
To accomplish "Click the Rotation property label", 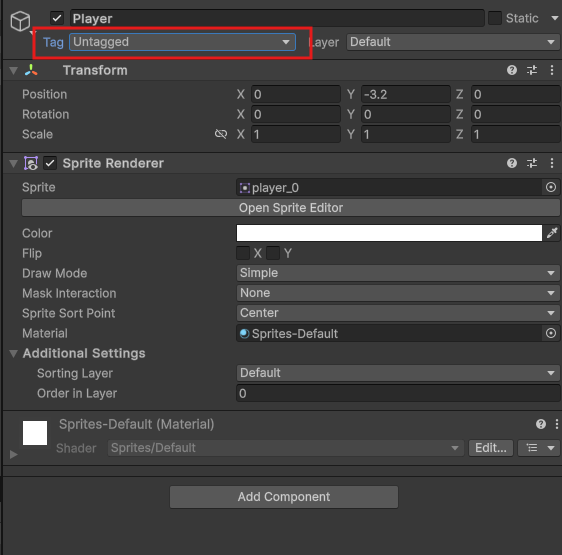I will pos(46,114).
